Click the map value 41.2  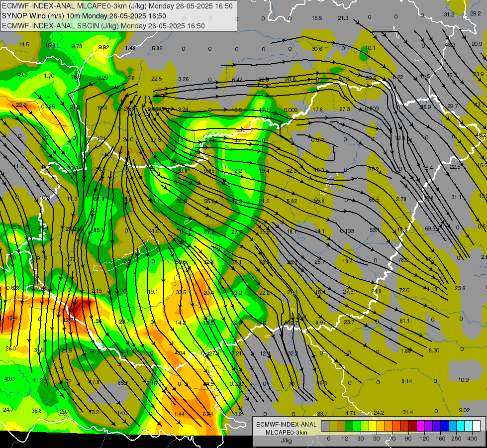(38, 380)
